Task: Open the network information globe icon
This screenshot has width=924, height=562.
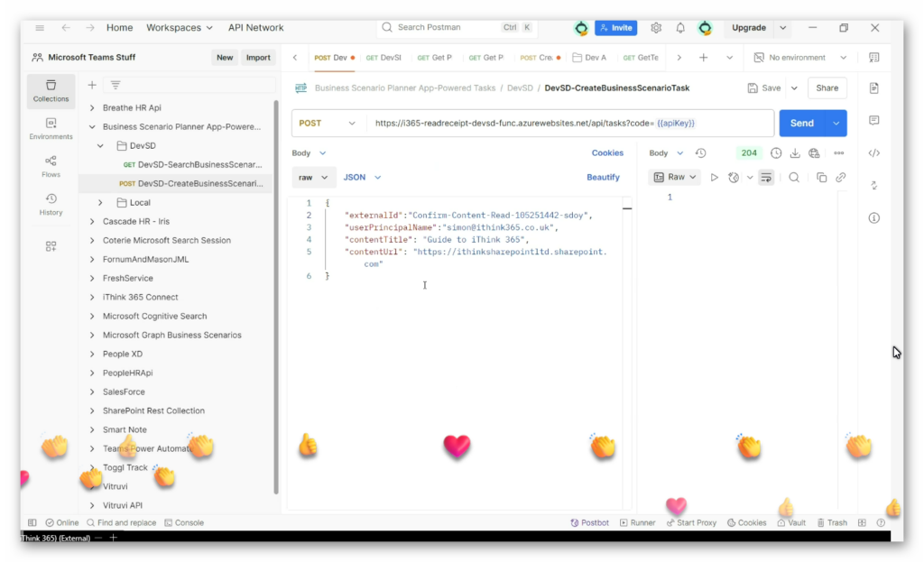Action: pos(815,152)
